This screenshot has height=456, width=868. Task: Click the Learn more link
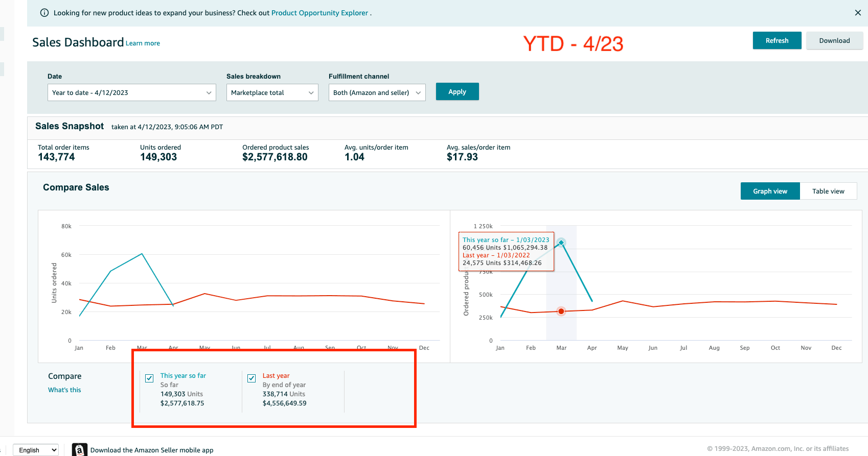click(x=143, y=43)
